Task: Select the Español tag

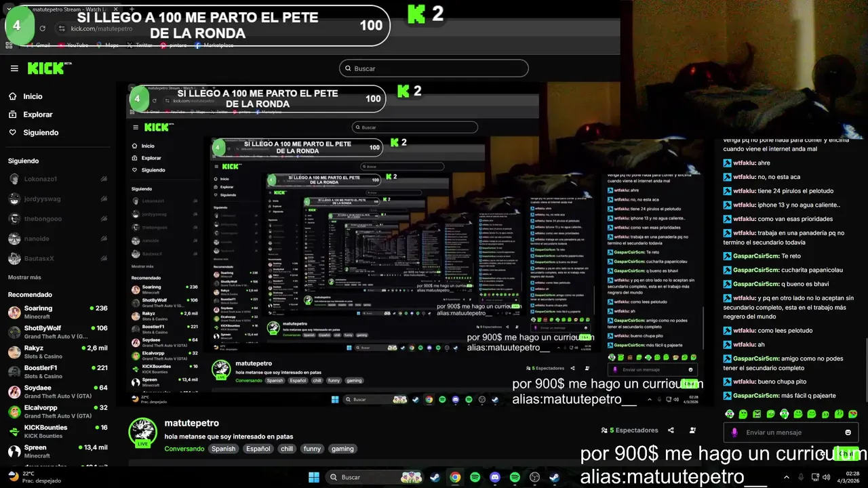Action: (258, 449)
